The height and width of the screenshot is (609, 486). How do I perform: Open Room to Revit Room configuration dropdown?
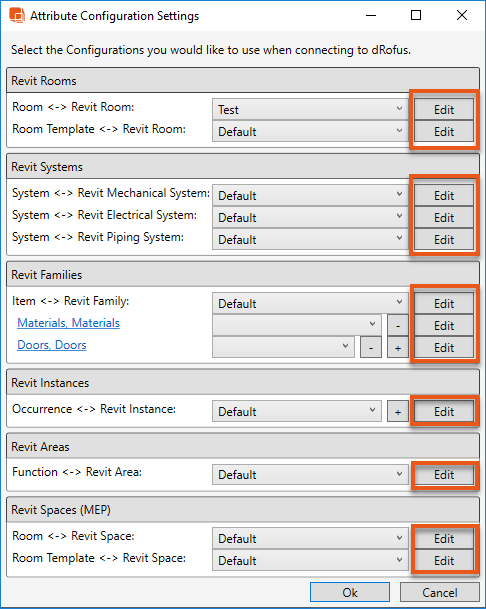point(310,110)
